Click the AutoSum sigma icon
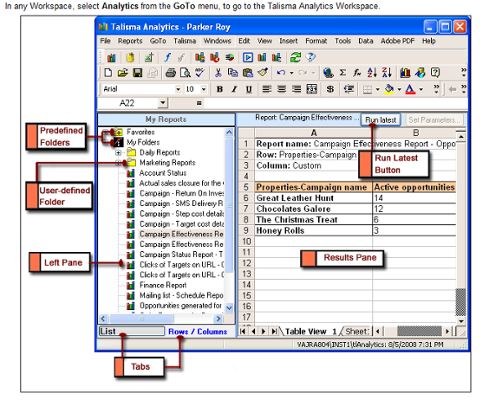Viewport: 489px width, 400px height. (x=343, y=73)
